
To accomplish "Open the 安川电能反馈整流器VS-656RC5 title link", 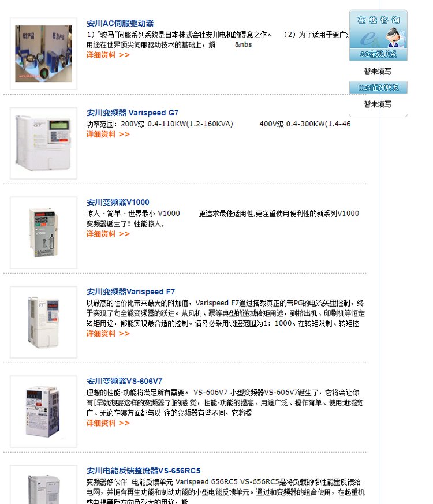I will tap(143, 471).
